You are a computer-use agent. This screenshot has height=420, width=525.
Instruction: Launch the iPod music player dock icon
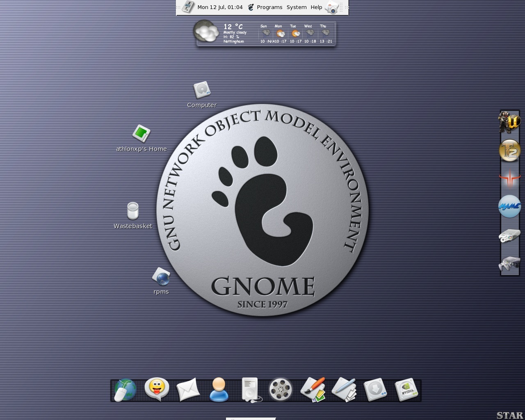click(251, 390)
